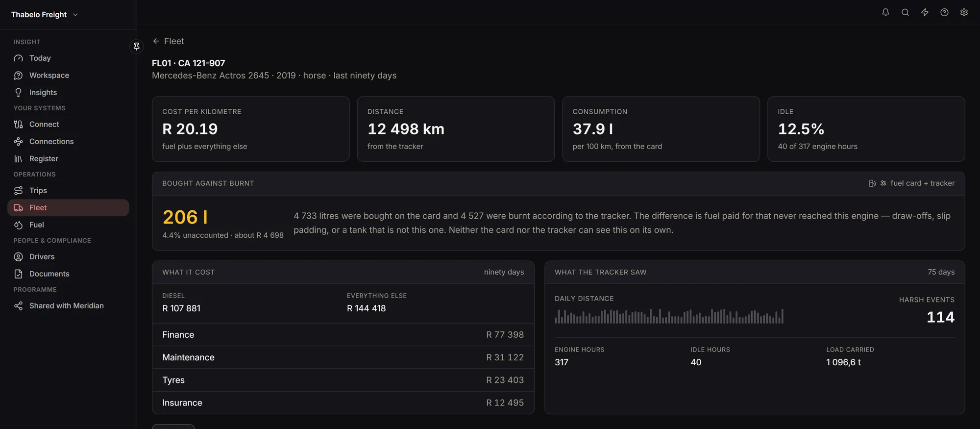The width and height of the screenshot is (980, 429).
Task: Select the Cost Per Kilometre card
Action: click(250, 129)
